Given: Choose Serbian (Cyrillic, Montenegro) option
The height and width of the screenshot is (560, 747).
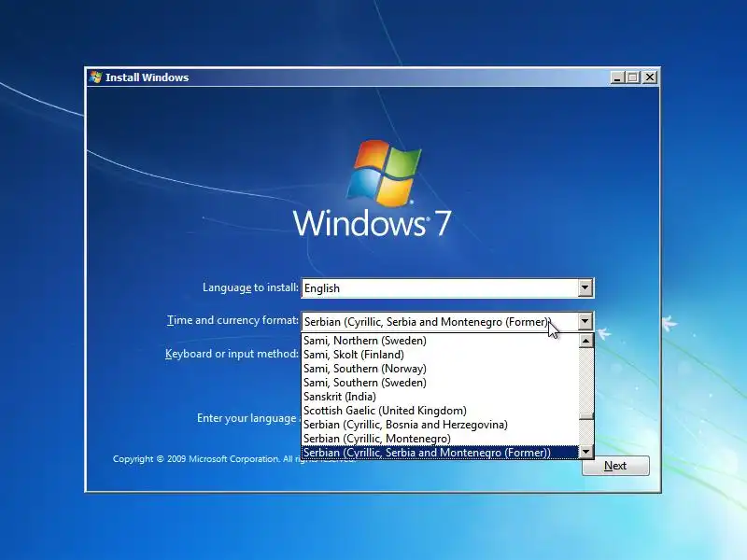Looking at the screenshot, I should pyautogui.click(x=440, y=438).
